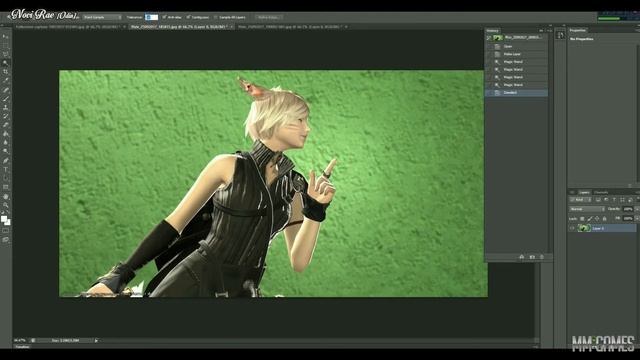Click the Tolerance input field
The image size is (640, 360).
click(x=151, y=17)
